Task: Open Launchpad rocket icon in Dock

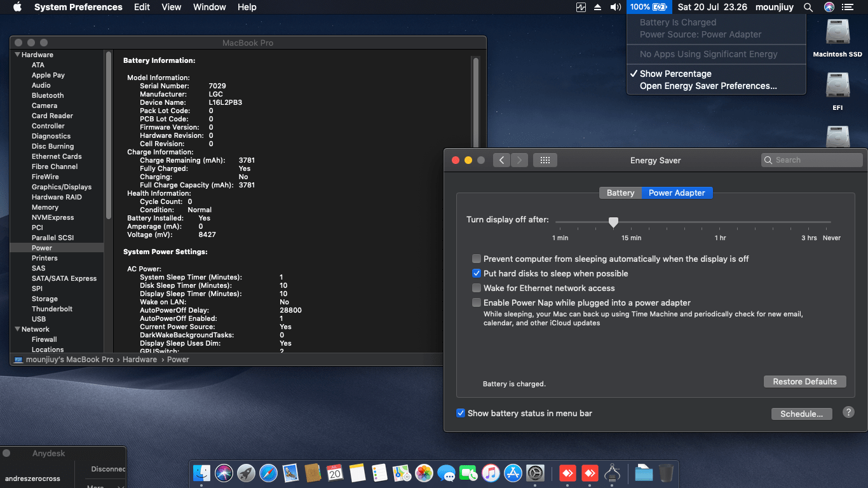Action: 246,473
